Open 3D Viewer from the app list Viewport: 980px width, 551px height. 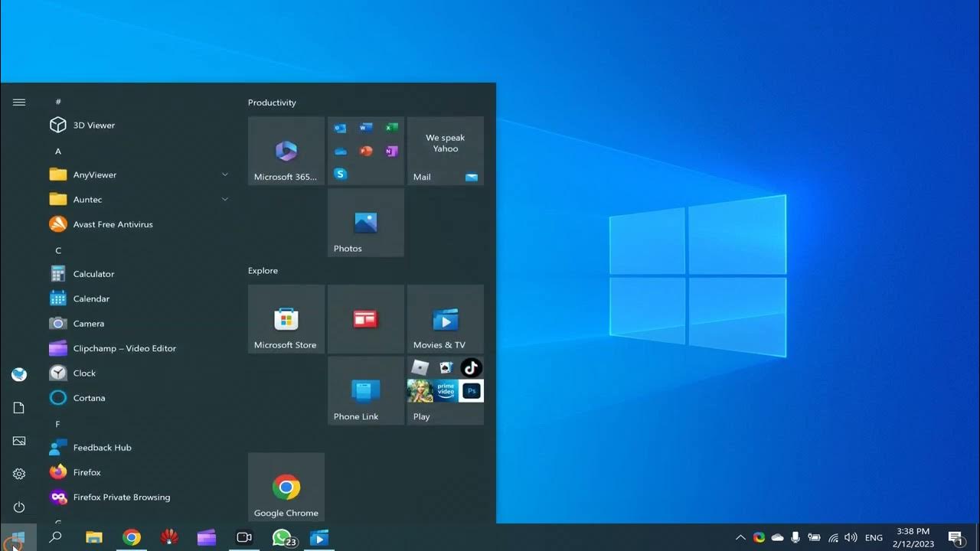[x=138, y=126]
